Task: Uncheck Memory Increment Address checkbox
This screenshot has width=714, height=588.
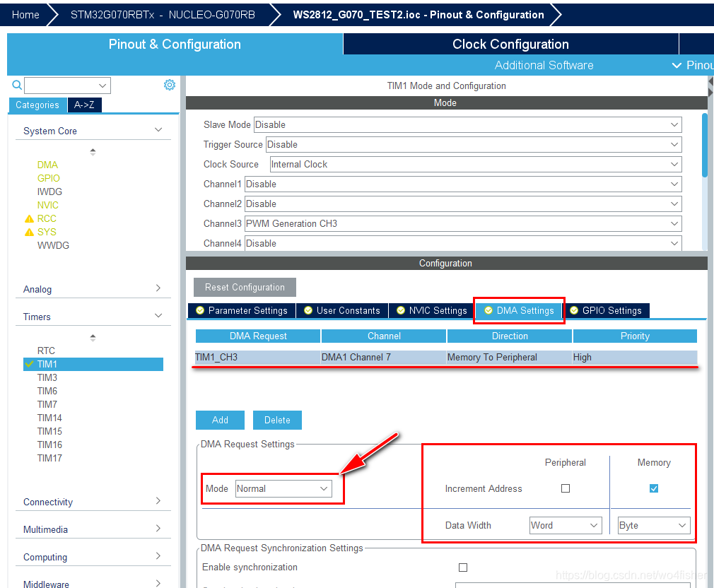Action: click(654, 488)
